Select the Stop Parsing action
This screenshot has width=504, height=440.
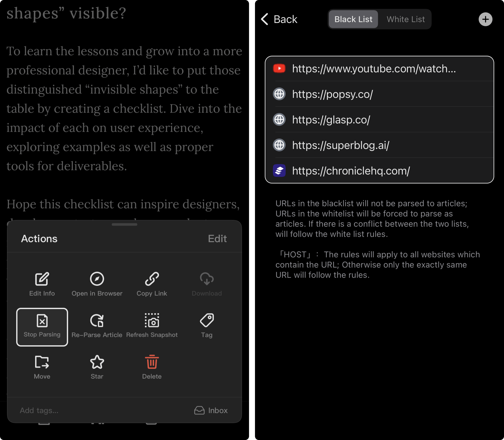pyautogui.click(x=42, y=327)
